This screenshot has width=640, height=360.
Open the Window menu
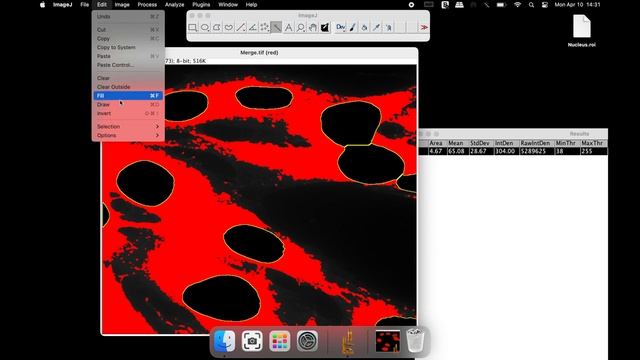[228, 5]
